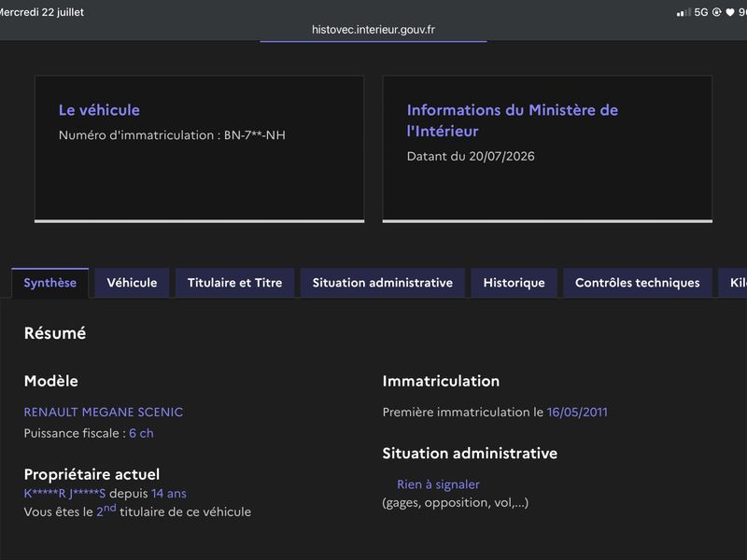Click the 6 ch fiscal power value

[x=142, y=433]
